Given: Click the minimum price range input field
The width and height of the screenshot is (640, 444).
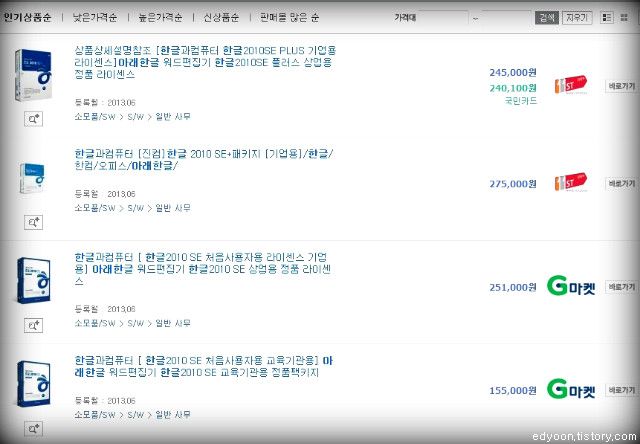Looking at the screenshot, I should click(x=443, y=18).
